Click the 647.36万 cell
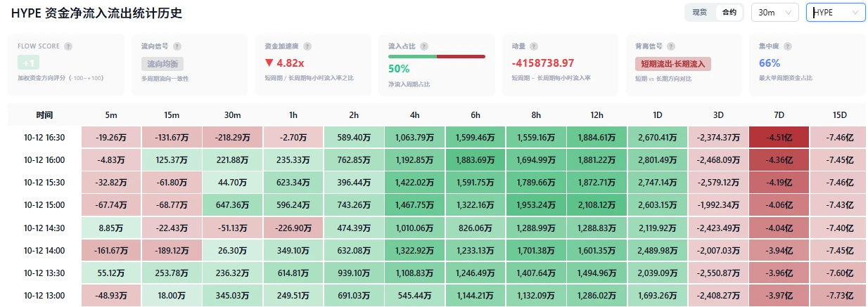 pyautogui.click(x=233, y=205)
